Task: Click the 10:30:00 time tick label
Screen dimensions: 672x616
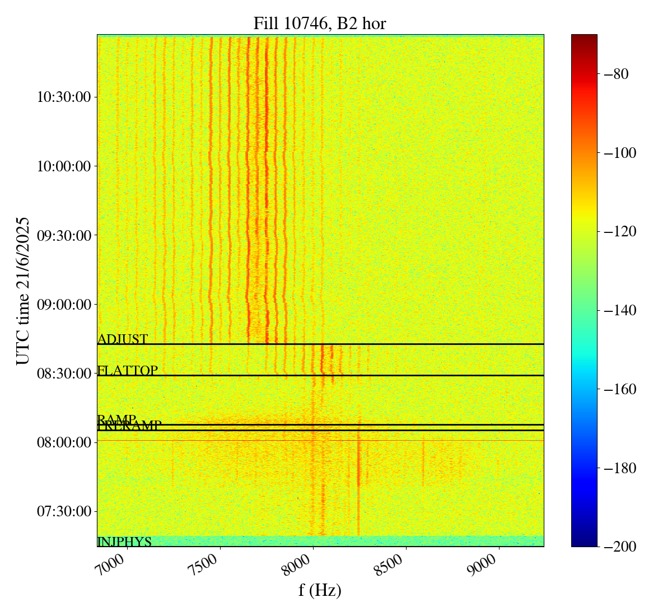Action: [x=63, y=97]
